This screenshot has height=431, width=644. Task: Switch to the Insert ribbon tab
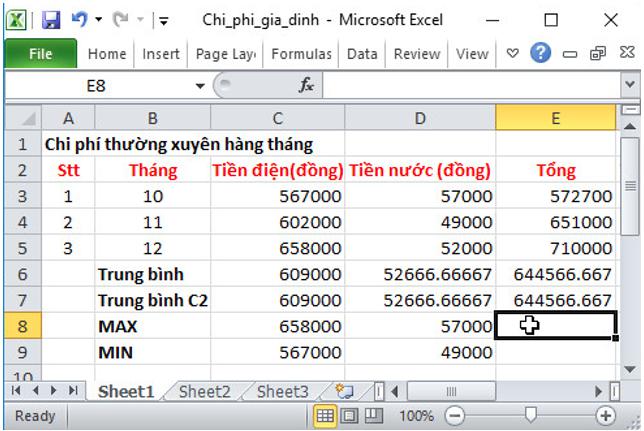pos(161,54)
